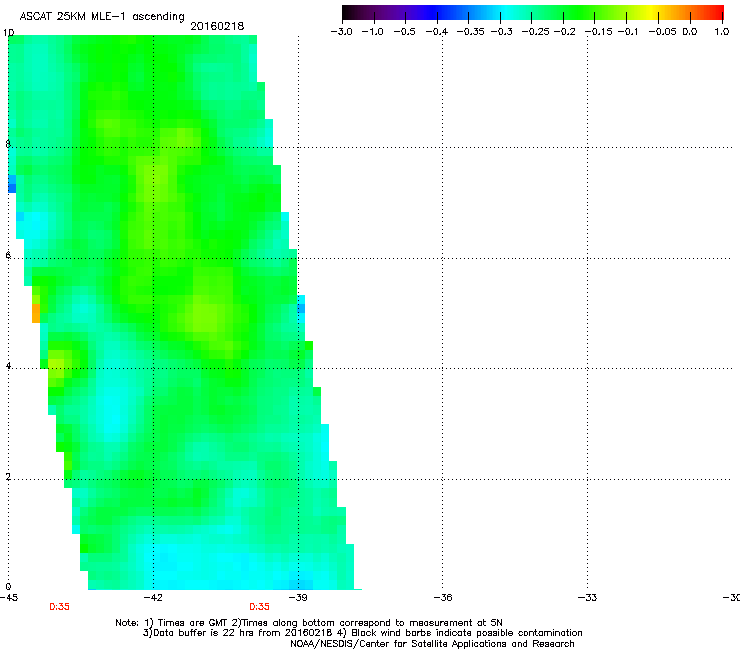The height and width of the screenshot is (650, 740).
Task: Select the -39 longitude axis label
Action: click(x=298, y=598)
